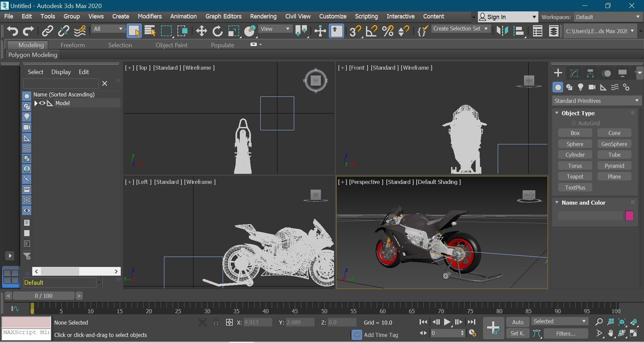The width and height of the screenshot is (644, 343).
Task: Click the scene explorer horizontal scrollbar
Action: [x=76, y=271]
